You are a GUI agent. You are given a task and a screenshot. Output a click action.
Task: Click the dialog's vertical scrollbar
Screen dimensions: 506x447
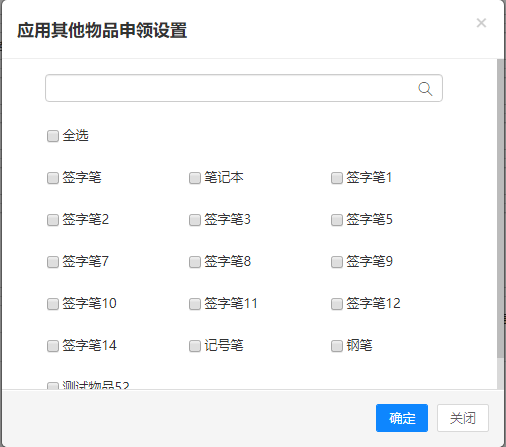click(x=500, y=208)
